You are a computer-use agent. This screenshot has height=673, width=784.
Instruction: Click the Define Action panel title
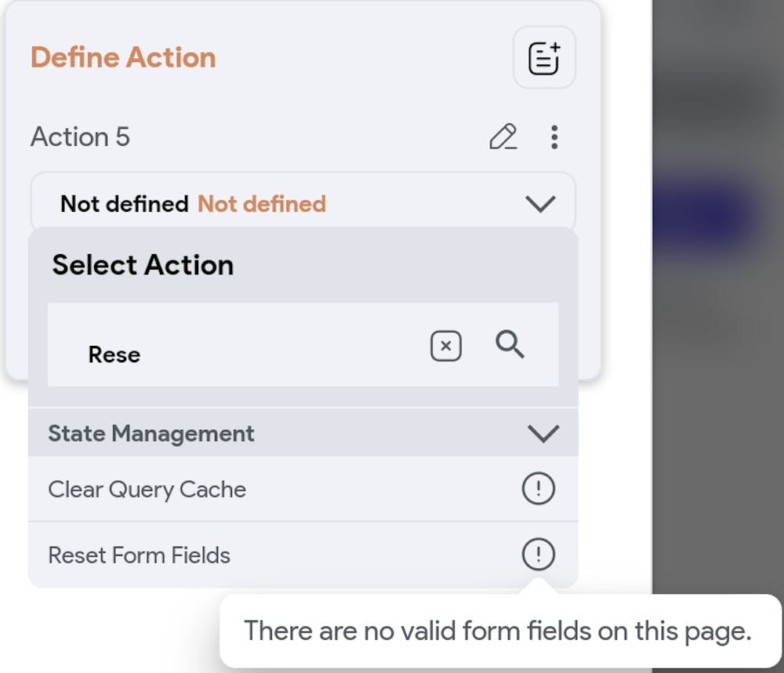123,58
